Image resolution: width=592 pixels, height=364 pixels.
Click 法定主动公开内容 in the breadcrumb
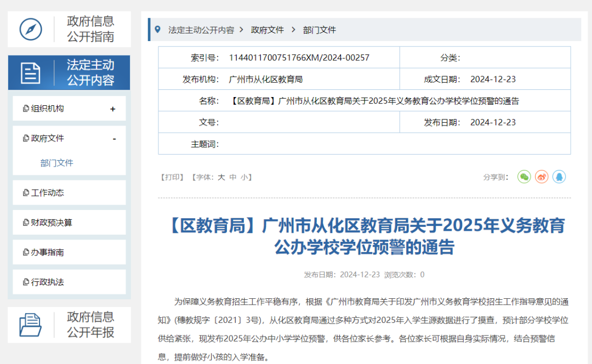coord(201,30)
